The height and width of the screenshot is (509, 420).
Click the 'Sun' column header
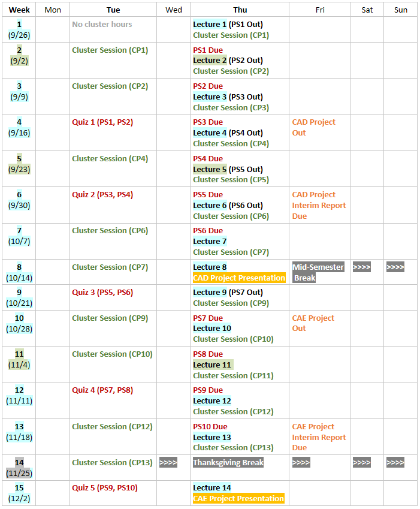(x=401, y=10)
